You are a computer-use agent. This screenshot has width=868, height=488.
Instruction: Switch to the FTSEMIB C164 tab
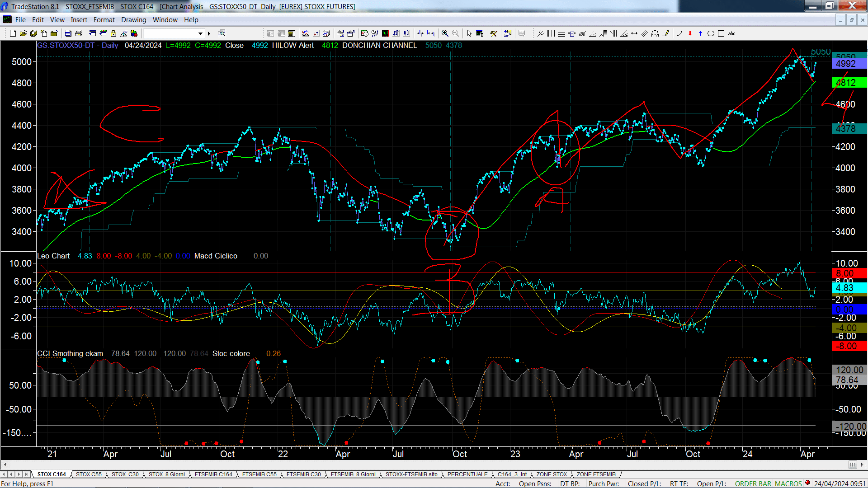[213, 474]
